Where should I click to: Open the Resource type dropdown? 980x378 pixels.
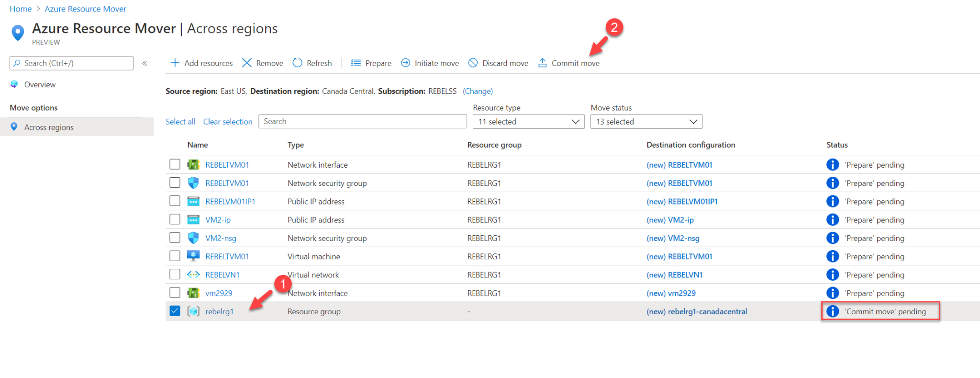pyautogui.click(x=528, y=122)
